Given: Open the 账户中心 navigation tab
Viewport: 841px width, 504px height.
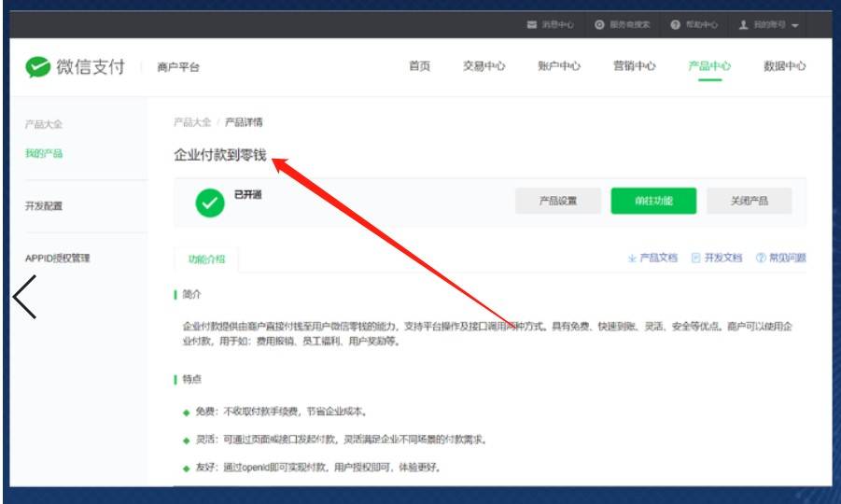Looking at the screenshot, I should pos(559,66).
